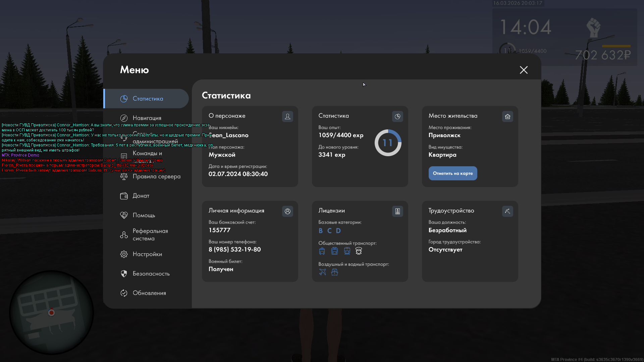Screen dimensions: 644x362
Task: Click the ship license icon
Action: pos(334,272)
